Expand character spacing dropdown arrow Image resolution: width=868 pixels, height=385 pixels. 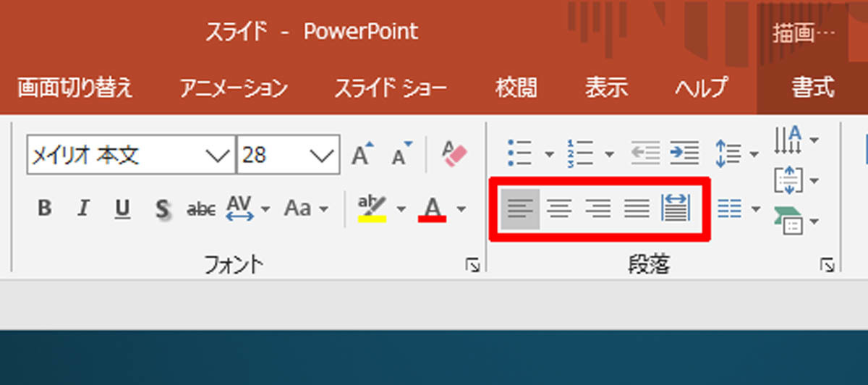tap(266, 210)
